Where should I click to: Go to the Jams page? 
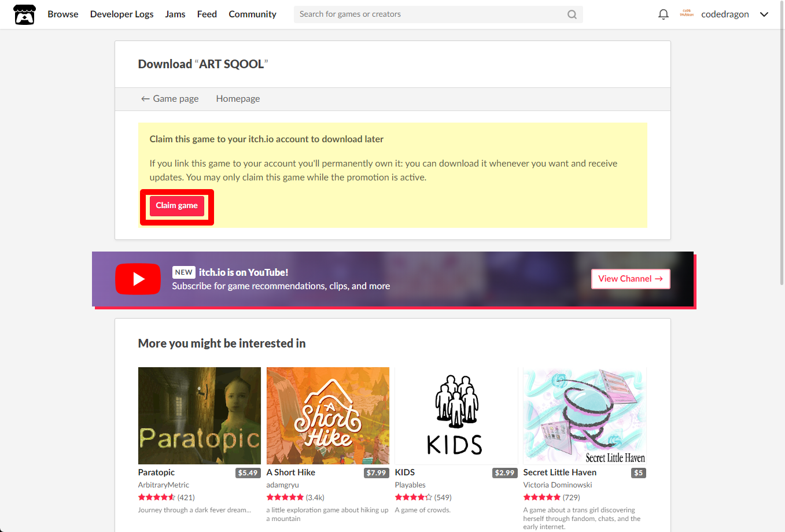[x=175, y=14]
